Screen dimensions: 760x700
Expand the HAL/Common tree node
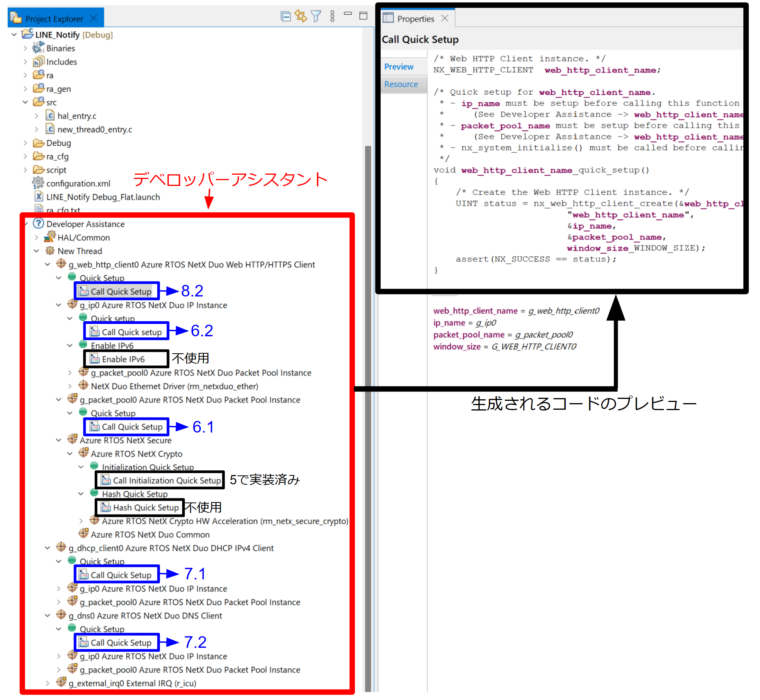pyautogui.click(x=36, y=237)
